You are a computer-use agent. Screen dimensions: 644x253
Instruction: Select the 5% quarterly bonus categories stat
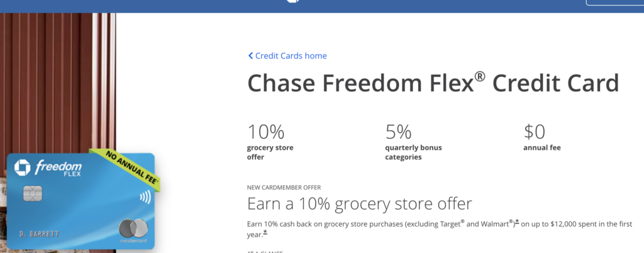[413, 142]
